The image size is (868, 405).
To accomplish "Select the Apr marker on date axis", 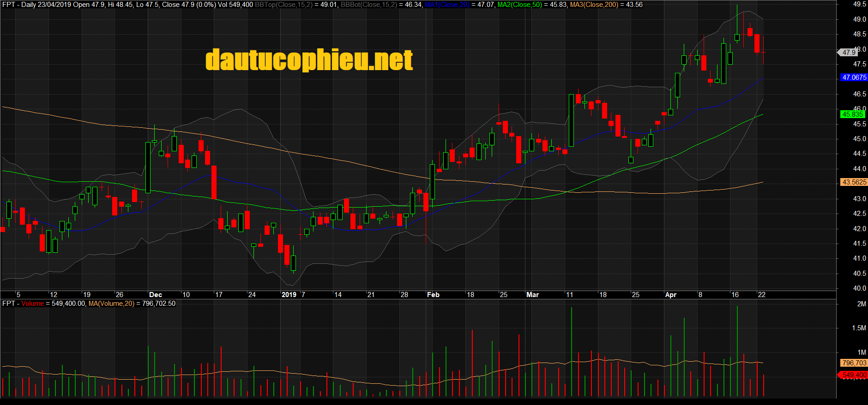I will 670,295.
